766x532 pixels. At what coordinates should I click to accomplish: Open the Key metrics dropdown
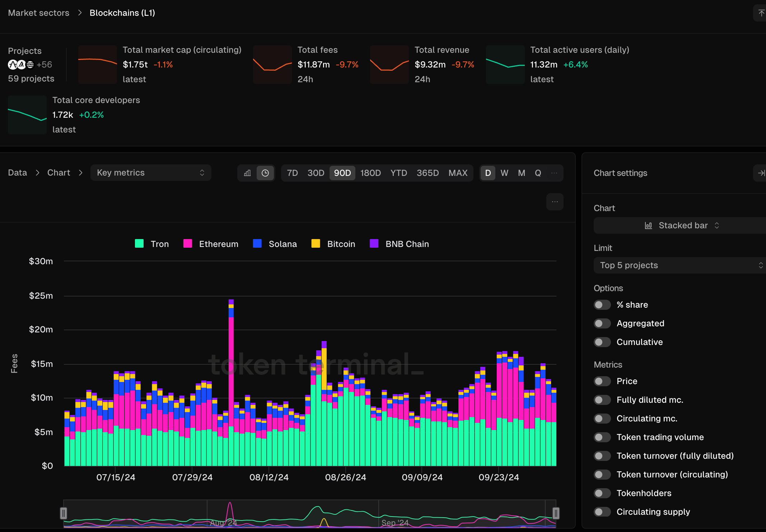151,173
